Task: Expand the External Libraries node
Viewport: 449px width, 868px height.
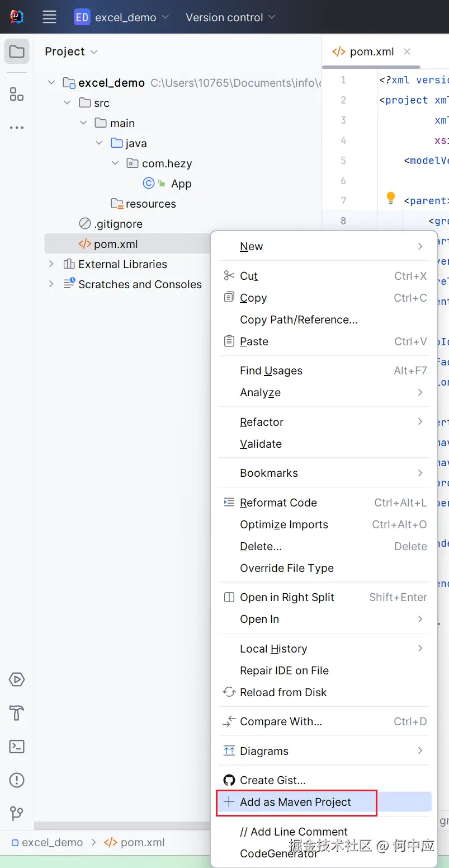Action: tap(51, 264)
